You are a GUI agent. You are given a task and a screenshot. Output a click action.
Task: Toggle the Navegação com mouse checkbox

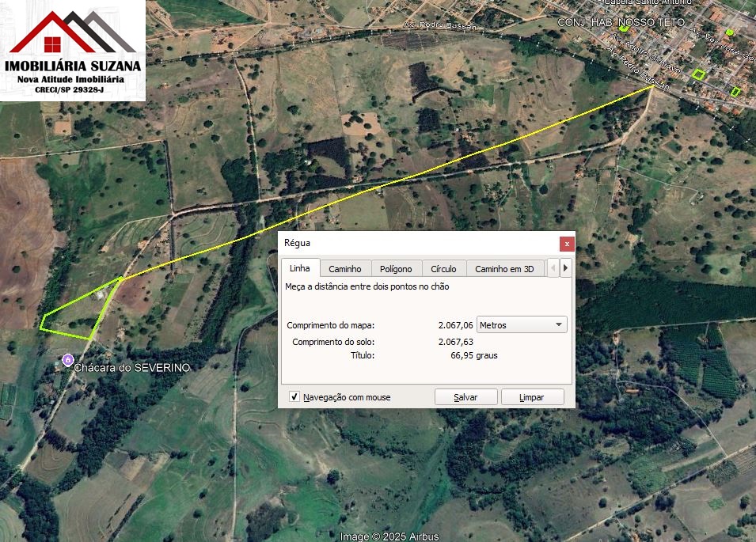click(x=294, y=396)
